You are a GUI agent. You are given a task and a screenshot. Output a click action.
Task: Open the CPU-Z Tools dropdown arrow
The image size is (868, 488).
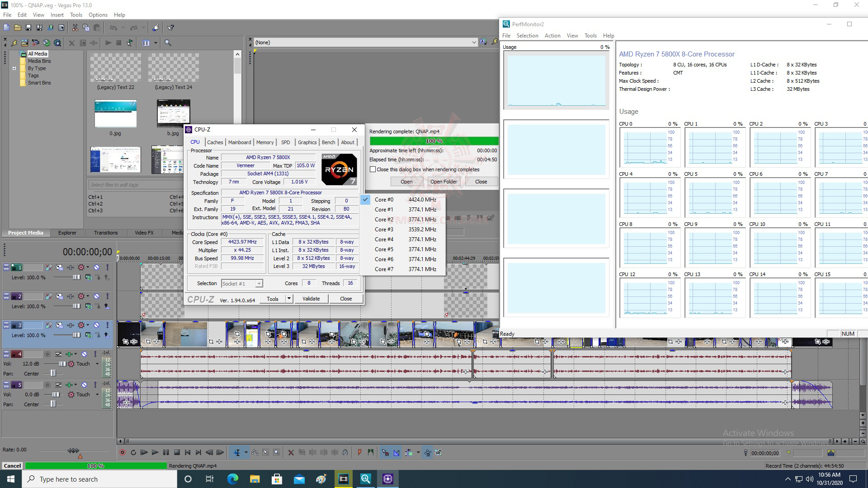pos(289,299)
